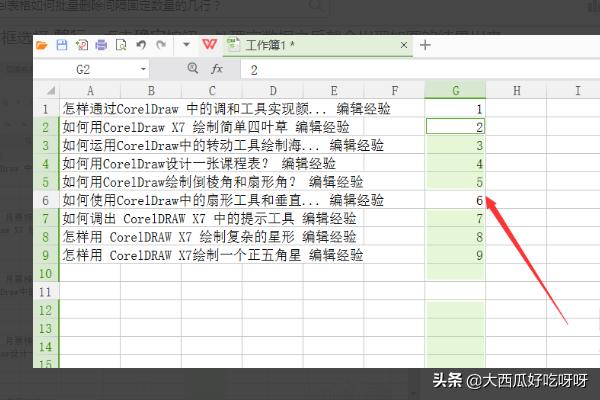Select all cells via the corner triangle

pos(50,90)
